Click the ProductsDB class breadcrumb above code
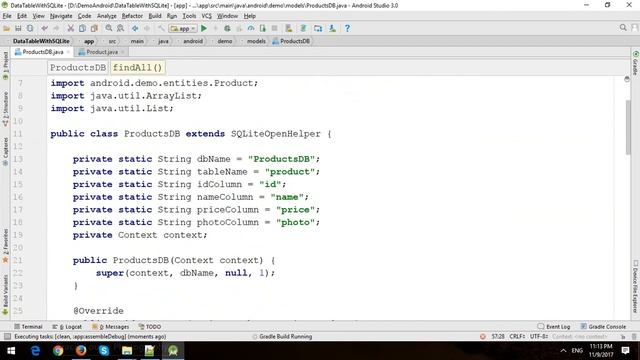 [78, 68]
